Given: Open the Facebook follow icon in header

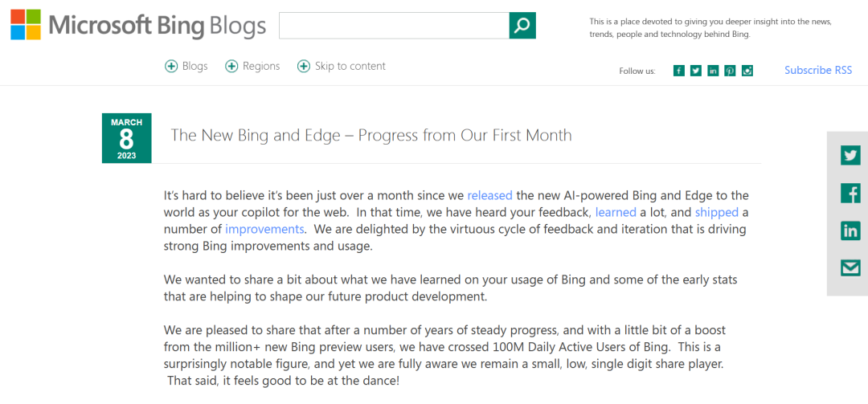Looking at the screenshot, I should pos(679,71).
